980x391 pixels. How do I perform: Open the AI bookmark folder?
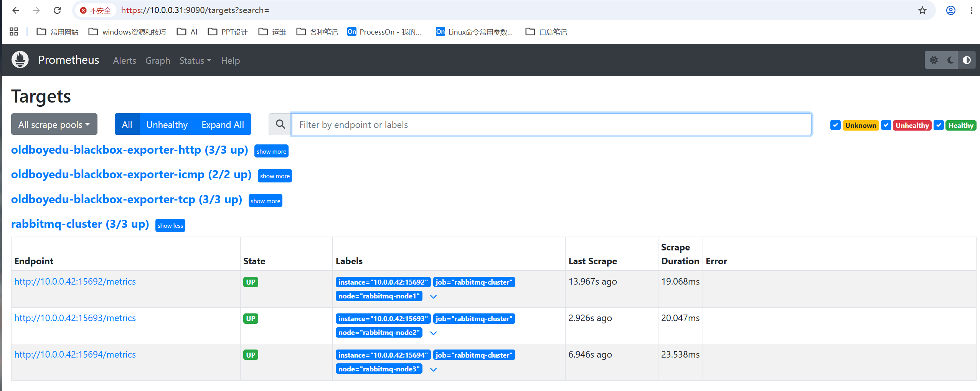pyautogui.click(x=187, y=32)
